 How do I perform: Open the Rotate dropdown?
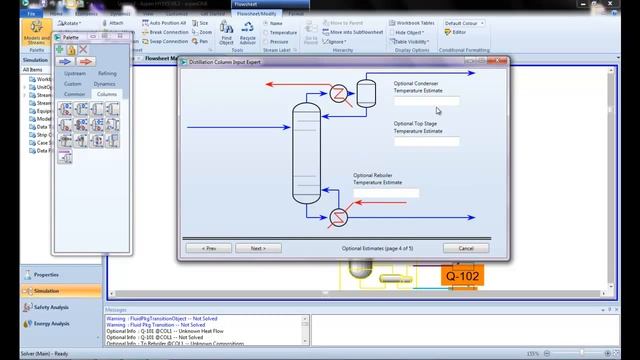69,23
